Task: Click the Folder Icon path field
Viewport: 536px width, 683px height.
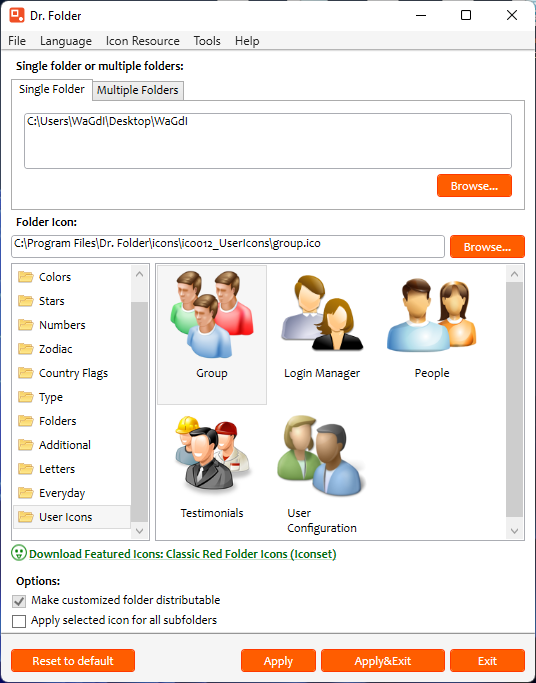Action: click(x=228, y=247)
